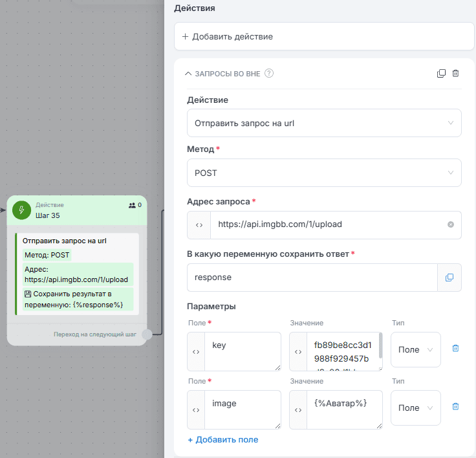Open Тип dropdown for key parameter

point(416,349)
